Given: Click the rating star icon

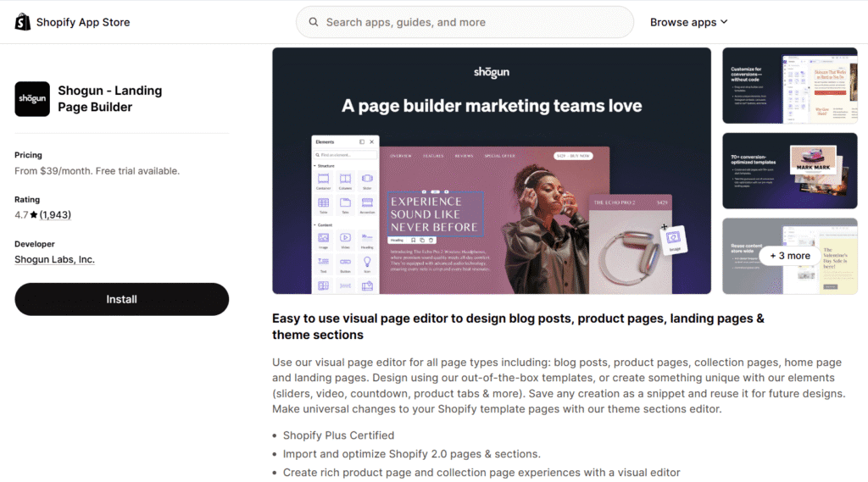Looking at the screenshot, I should coord(34,214).
